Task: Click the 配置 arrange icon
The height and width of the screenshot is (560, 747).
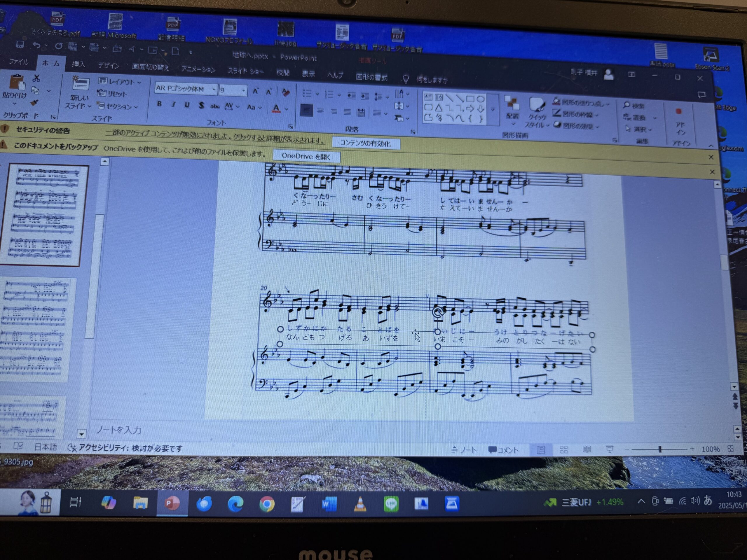Action: click(512, 104)
